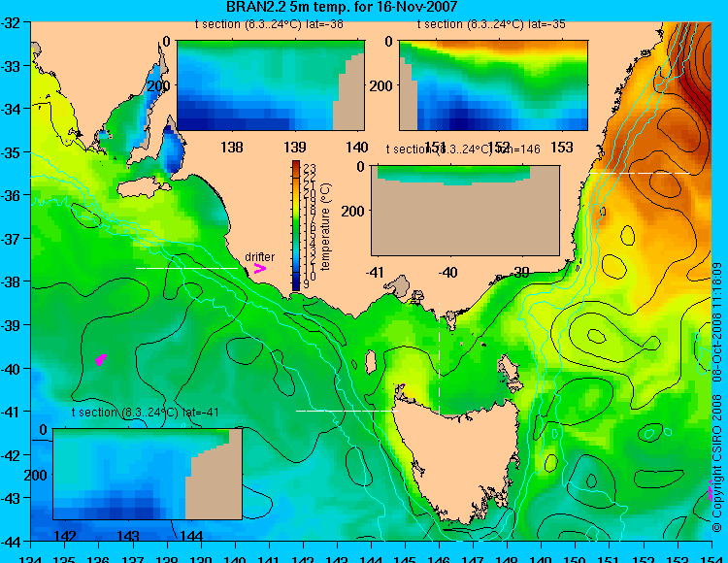Click the 't section (8.3..24°C) lat=-38' heading
Screen dimensions: 728x563
[x=269, y=24]
